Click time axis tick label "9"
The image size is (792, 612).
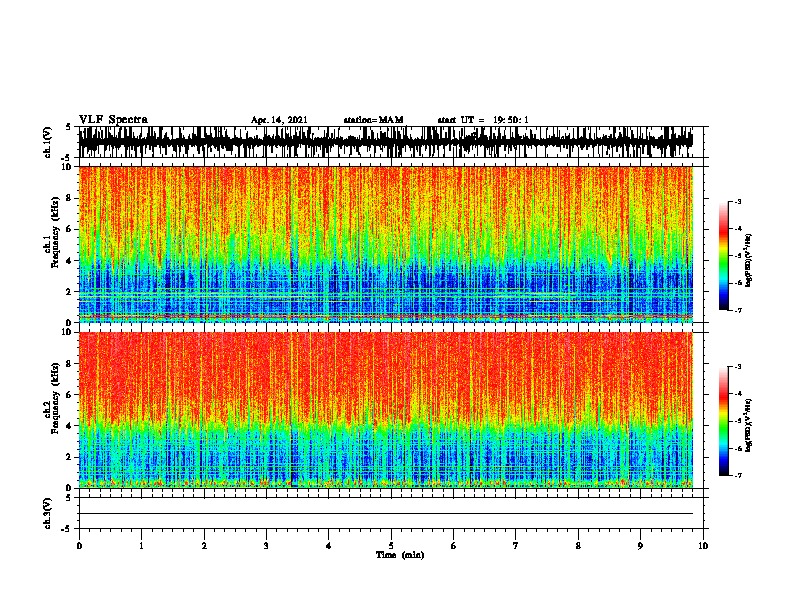click(x=640, y=546)
